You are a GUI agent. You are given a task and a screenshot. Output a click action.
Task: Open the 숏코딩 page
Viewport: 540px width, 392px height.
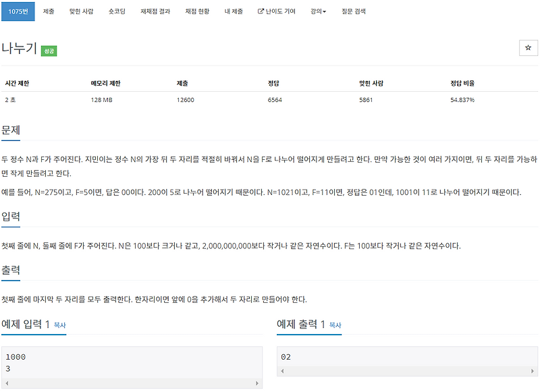point(117,11)
